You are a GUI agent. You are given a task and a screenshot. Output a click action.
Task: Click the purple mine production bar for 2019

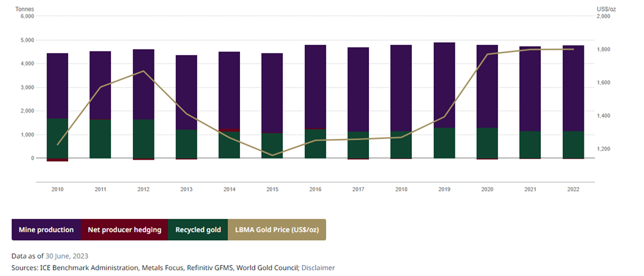click(444, 84)
